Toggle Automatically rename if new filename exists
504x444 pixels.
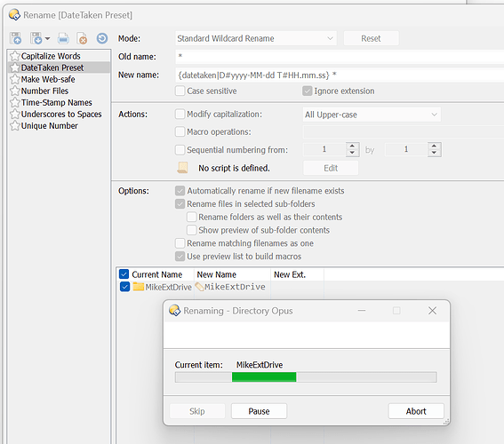click(180, 191)
